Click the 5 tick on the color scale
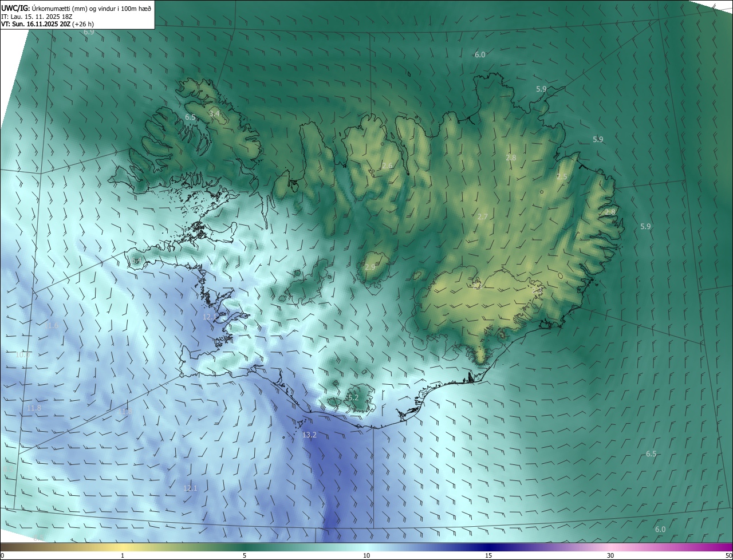This screenshot has height=560, width=733. (245, 555)
